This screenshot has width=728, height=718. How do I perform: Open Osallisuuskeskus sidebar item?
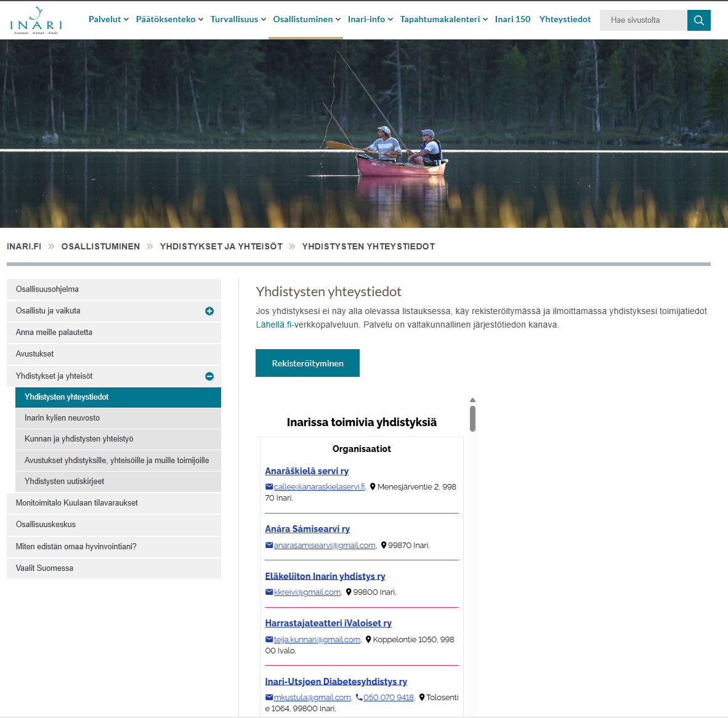pyautogui.click(x=114, y=525)
